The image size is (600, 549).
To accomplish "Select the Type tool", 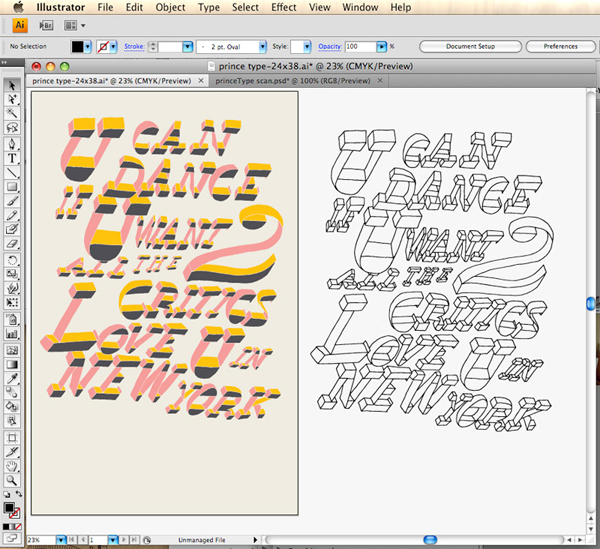I will [12, 158].
